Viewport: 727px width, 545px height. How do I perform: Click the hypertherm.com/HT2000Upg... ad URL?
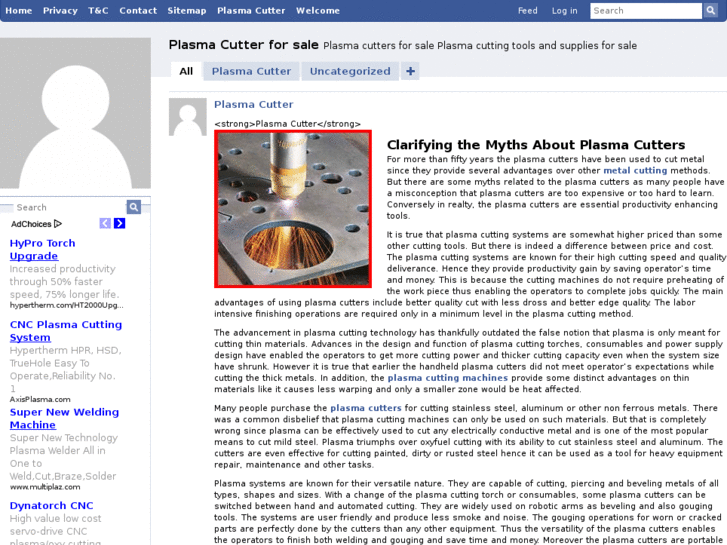pyautogui.click(x=67, y=305)
